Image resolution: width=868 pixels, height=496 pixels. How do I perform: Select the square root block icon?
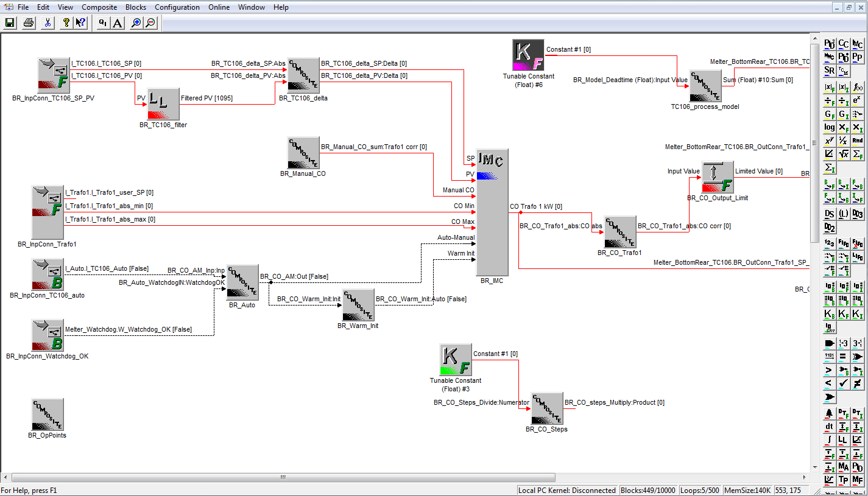click(844, 153)
